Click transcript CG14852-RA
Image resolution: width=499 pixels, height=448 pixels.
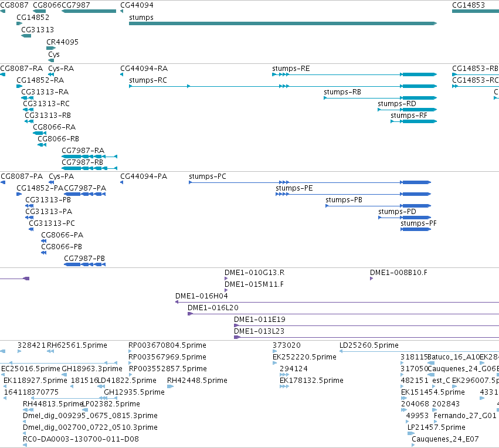(19, 86)
